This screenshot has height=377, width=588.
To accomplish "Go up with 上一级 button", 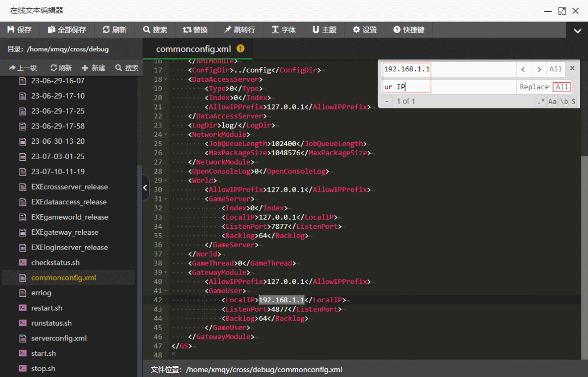I will [x=23, y=68].
